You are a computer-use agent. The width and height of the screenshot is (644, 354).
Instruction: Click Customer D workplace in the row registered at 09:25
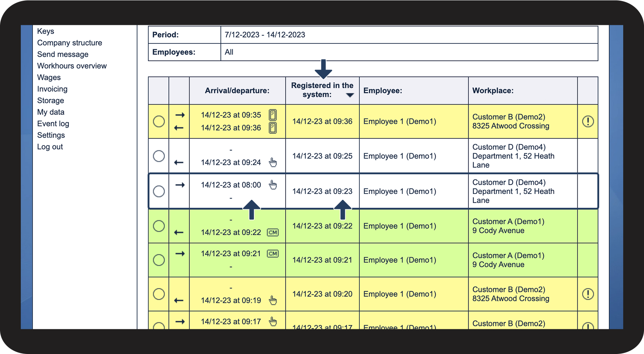click(x=513, y=156)
